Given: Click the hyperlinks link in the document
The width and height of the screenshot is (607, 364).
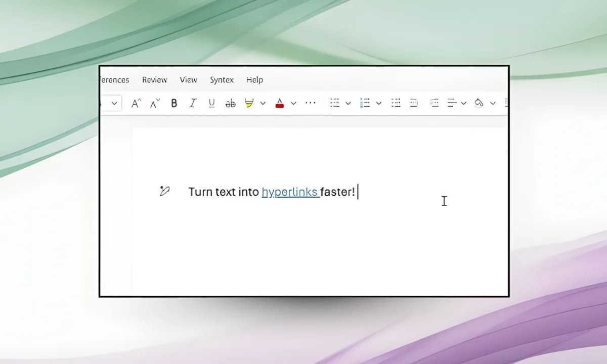Looking at the screenshot, I should [x=289, y=192].
